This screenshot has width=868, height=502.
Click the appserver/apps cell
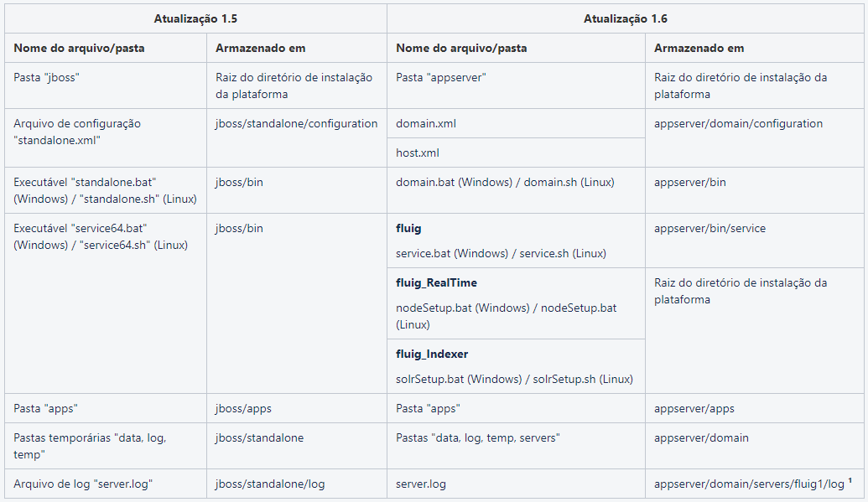[x=755, y=408]
